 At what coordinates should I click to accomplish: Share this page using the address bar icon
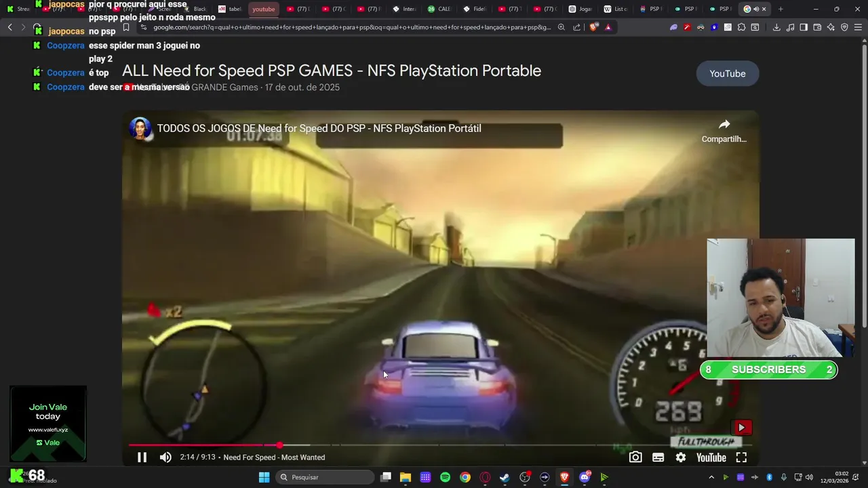tap(576, 27)
